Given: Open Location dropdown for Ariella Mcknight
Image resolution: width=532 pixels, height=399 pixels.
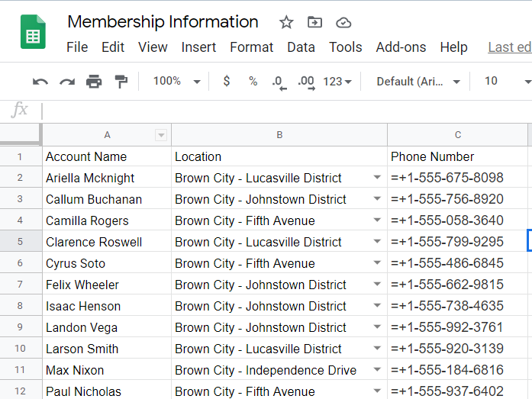Looking at the screenshot, I should (376, 178).
